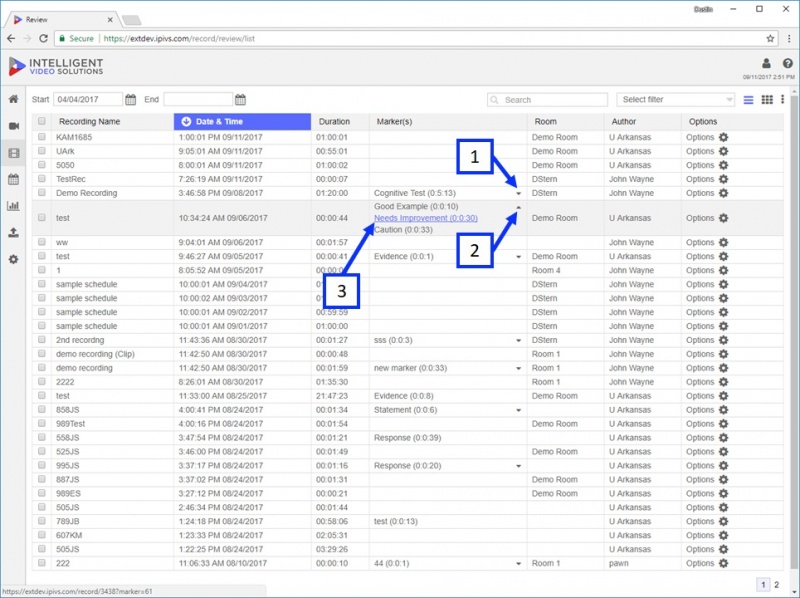Click the Search box

547,99
